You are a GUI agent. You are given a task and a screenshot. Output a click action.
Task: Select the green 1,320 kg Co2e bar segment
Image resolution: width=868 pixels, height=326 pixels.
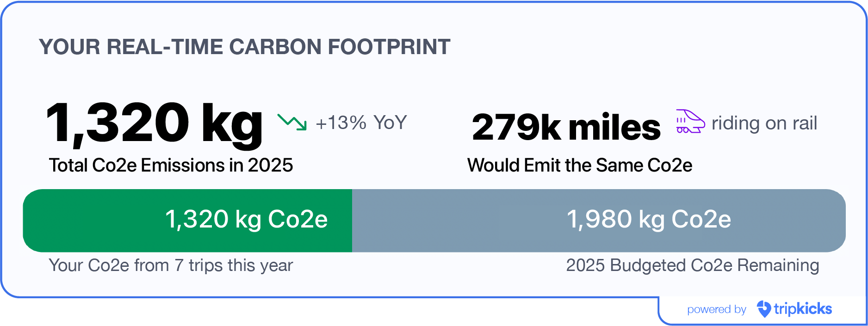(187, 220)
